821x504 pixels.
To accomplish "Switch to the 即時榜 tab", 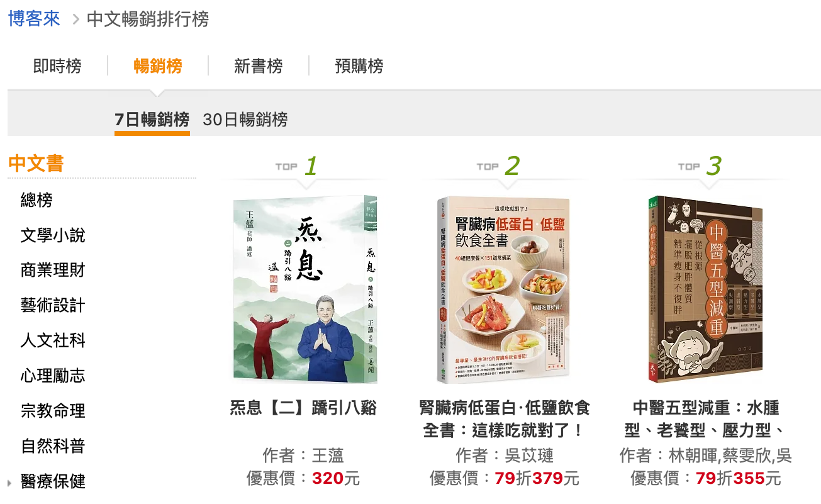I will point(57,66).
